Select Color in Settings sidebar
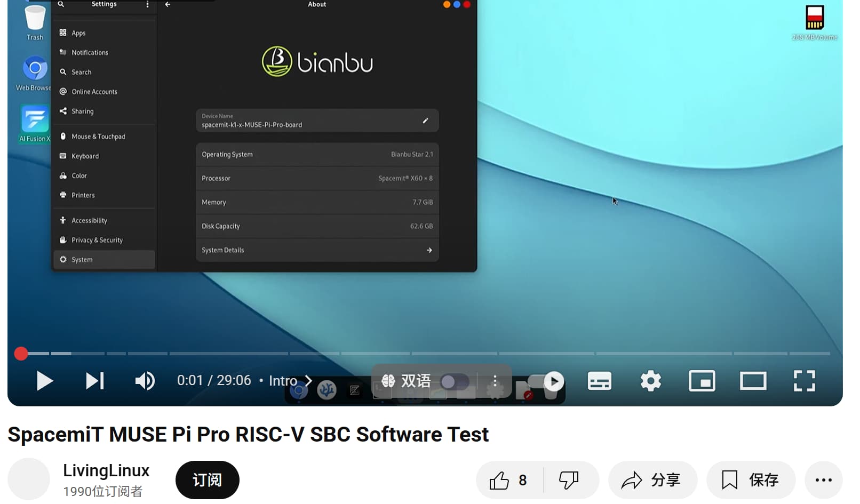This screenshot has width=860, height=504. click(x=104, y=175)
